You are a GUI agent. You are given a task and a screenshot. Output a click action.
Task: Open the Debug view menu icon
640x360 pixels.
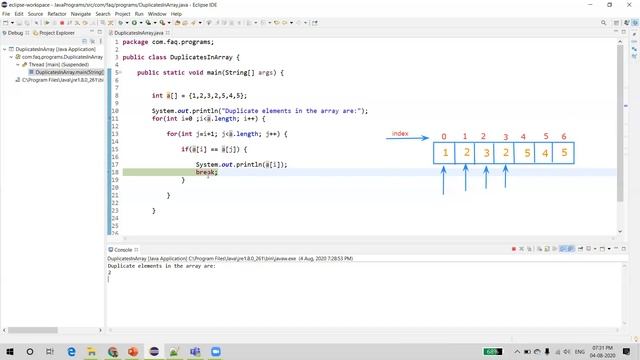click(x=100, y=41)
